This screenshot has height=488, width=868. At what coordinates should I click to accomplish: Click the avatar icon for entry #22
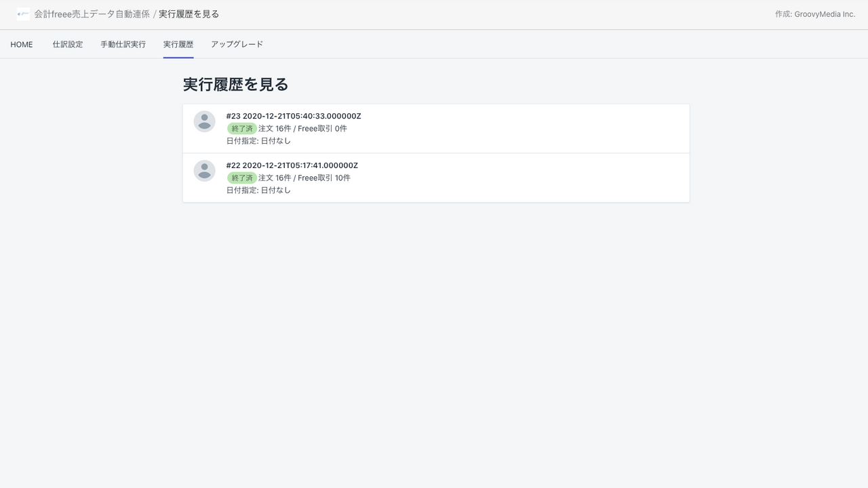(x=204, y=171)
